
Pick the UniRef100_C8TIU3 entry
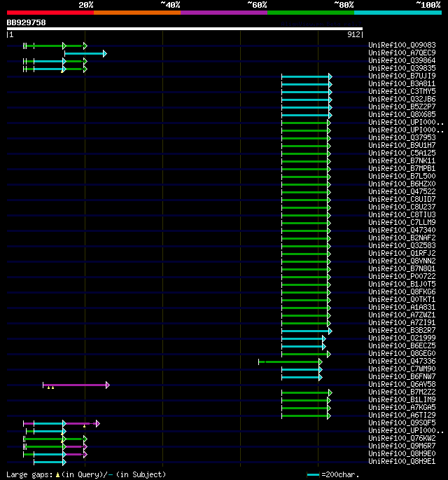pyautogui.click(x=402, y=214)
